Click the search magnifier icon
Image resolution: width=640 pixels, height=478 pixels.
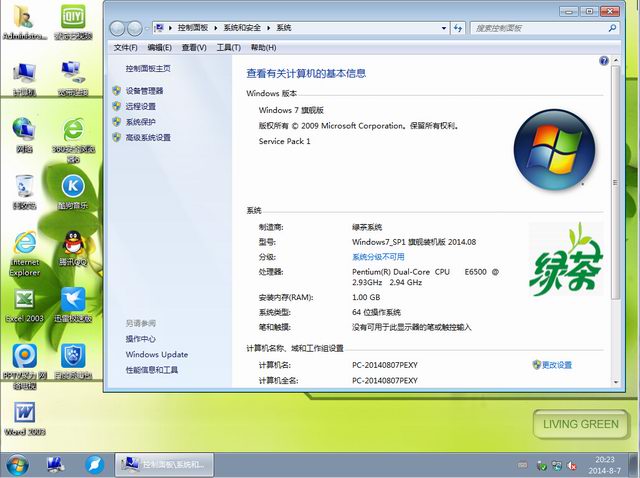(612, 28)
